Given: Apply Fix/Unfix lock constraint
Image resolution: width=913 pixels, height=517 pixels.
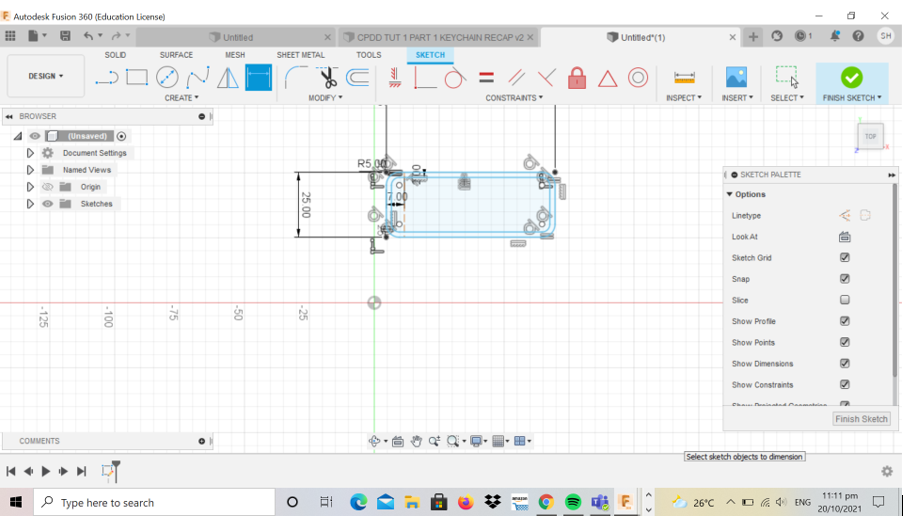Looking at the screenshot, I should (576, 78).
